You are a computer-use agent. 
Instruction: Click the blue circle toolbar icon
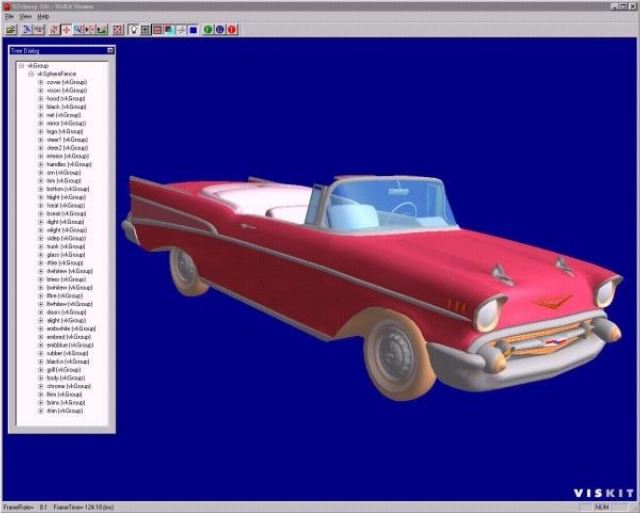tap(220, 30)
